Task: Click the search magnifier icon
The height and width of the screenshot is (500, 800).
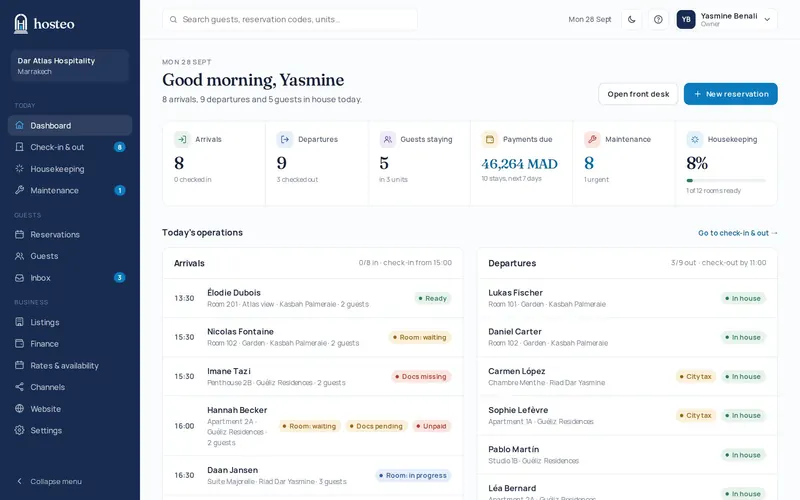Action: pyautogui.click(x=173, y=19)
